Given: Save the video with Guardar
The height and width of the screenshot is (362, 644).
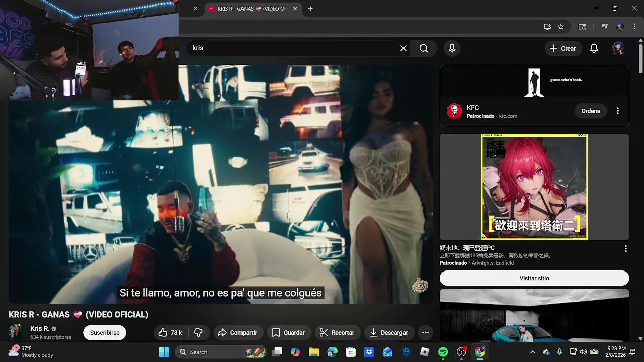Looking at the screenshot, I should 289,333.
